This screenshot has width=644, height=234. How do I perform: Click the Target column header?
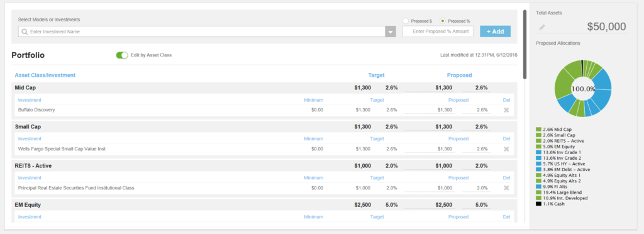point(376,75)
